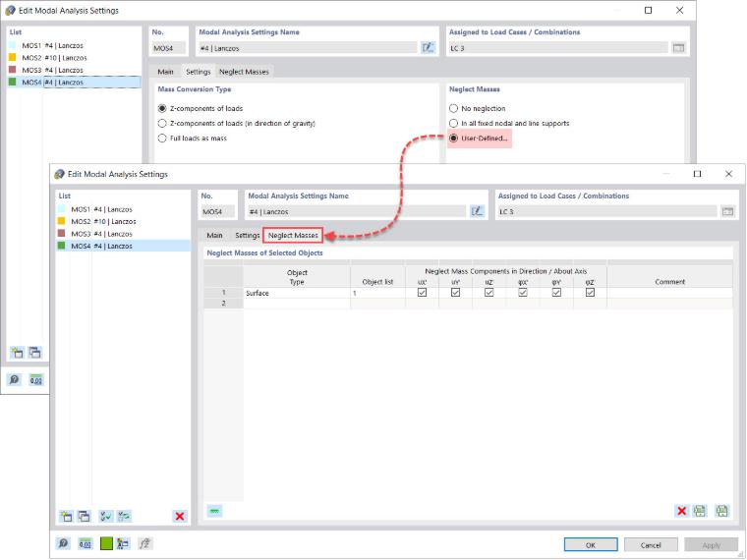Click the select all checkmarks icon below list
Viewport: 747px width, 560px height.
click(x=106, y=516)
